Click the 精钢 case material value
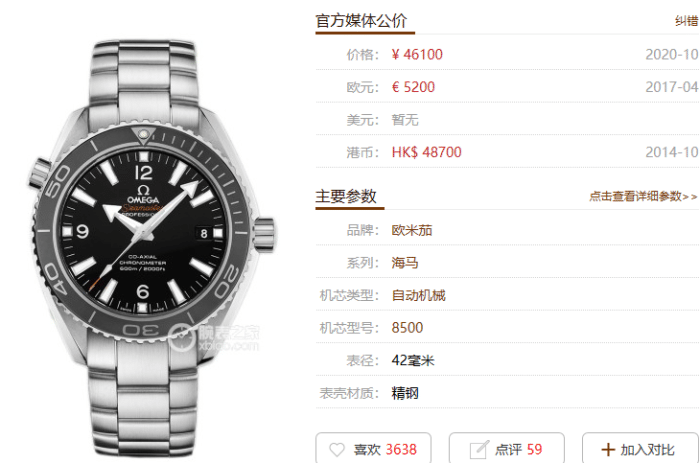700x463 pixels. click(405, 393)
